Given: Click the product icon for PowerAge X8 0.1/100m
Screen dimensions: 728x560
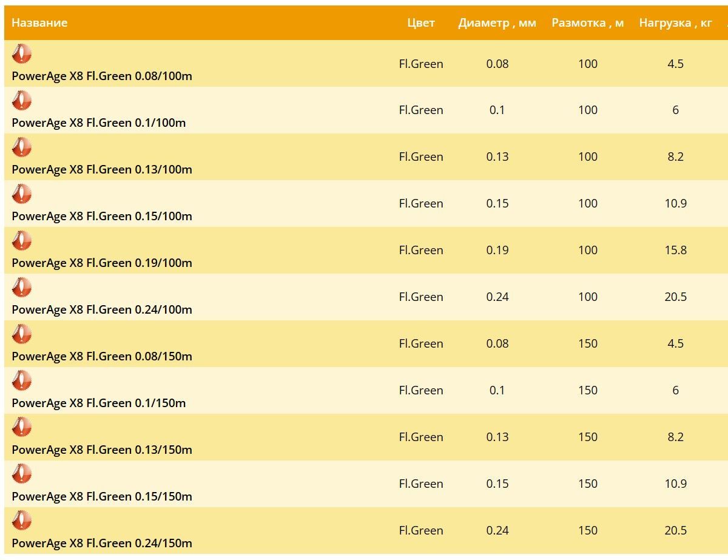Looking at the screenshot, I should (22, 101).
